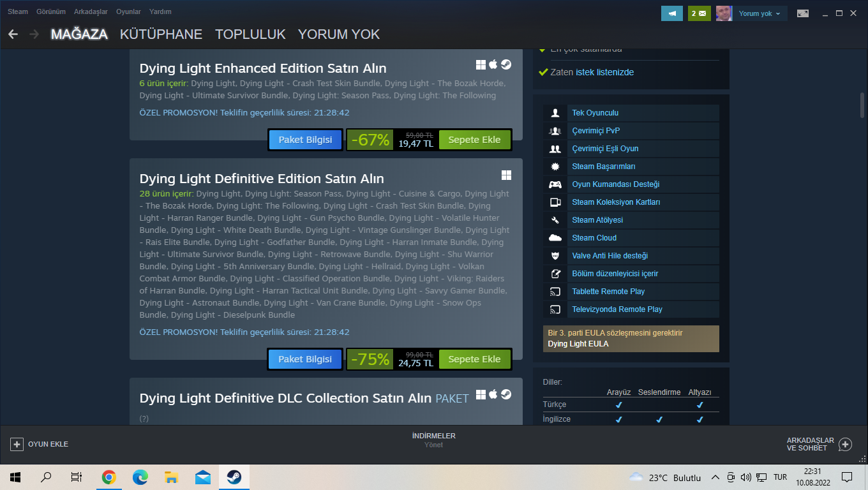Open the Oyunlar menu
This screenshot has height=490, width=868.
tap(128, 11)
